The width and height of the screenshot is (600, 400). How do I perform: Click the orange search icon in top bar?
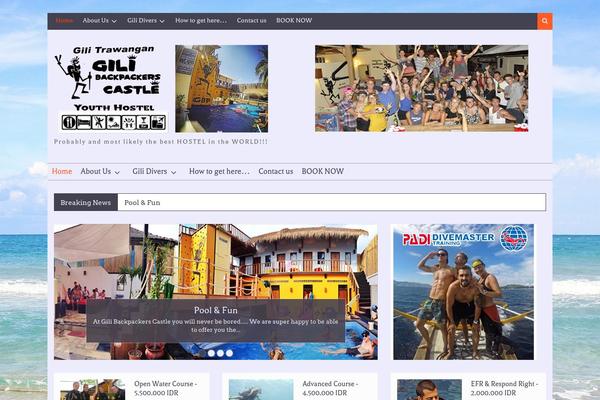[x=545, y=21]
